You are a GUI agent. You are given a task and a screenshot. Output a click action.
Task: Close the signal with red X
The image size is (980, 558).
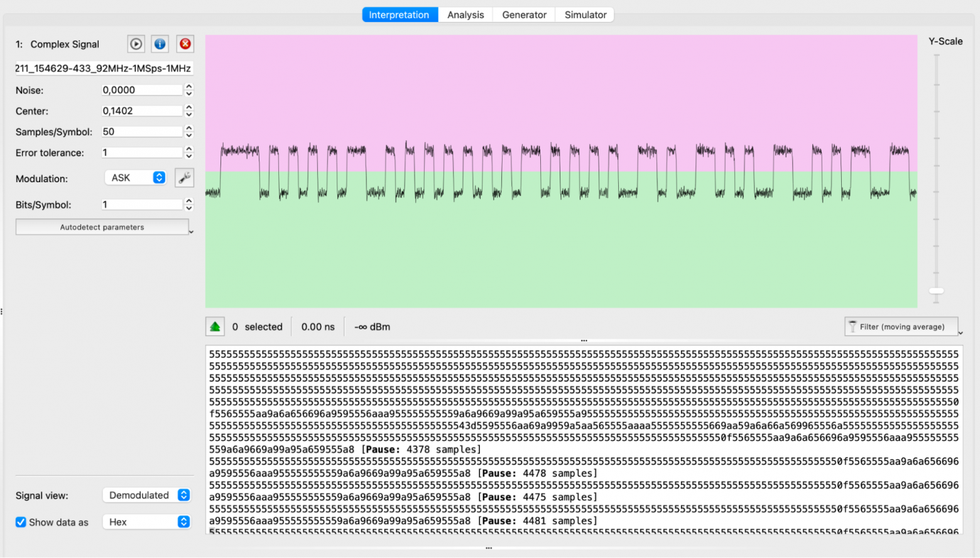pyautogui.click(x=185, y=44)
